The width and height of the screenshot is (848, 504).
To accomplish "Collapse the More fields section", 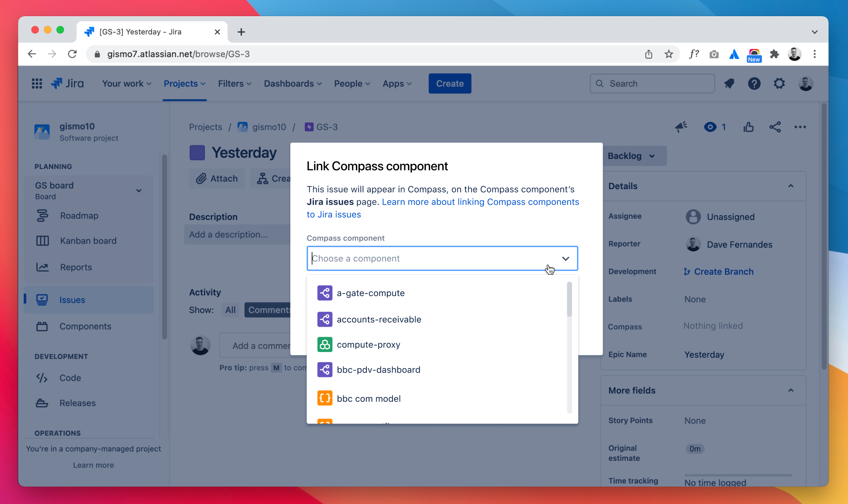I will pyautogui.click(x=791, y=390).
